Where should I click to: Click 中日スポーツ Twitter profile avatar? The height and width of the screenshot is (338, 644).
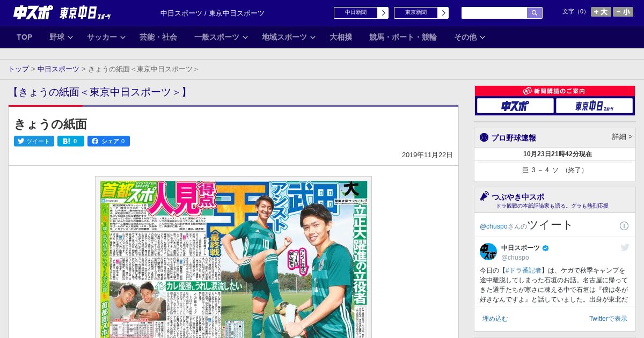click(488, 252)
